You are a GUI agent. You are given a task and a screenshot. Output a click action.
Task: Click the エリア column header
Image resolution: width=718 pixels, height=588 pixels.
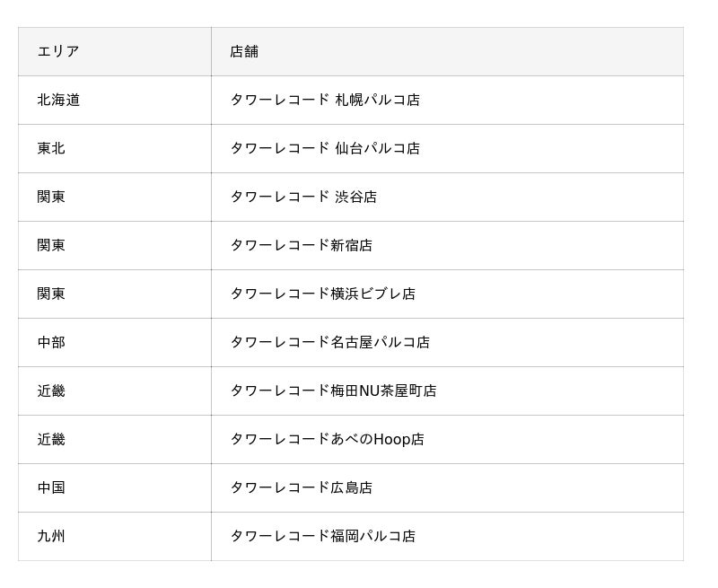(x=58, y=51)
